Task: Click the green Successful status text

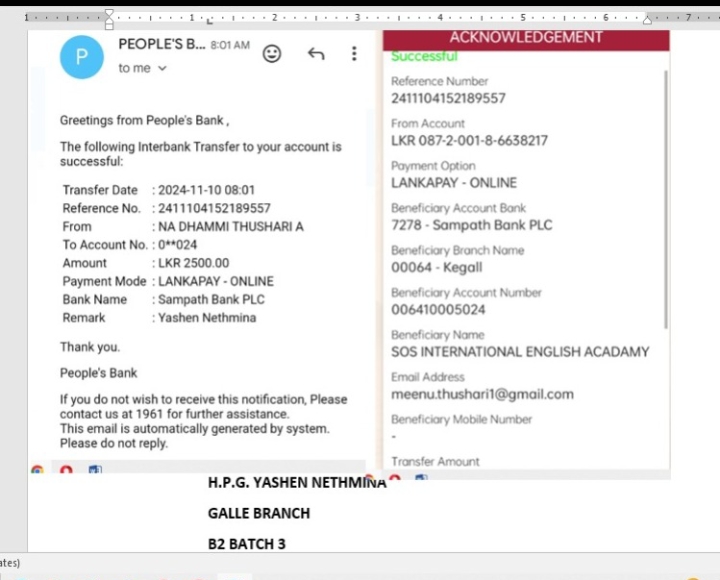Action: click(x=424, y=56)
